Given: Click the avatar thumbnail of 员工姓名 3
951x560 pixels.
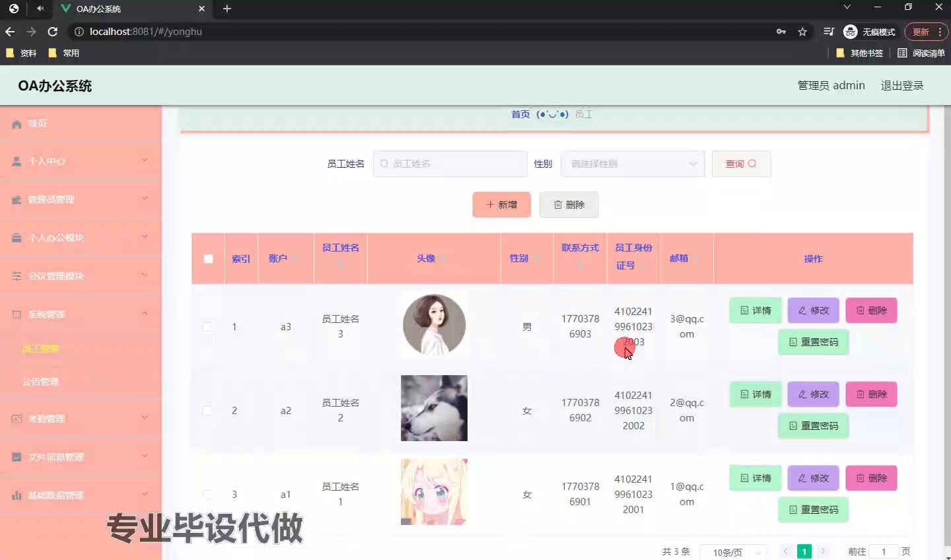Looking at the screenshot, I should coord(435,325).
